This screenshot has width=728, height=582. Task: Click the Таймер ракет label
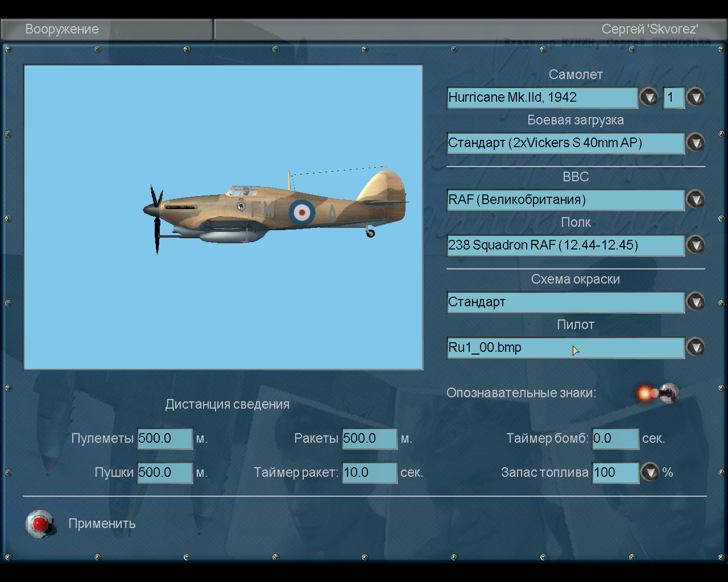[x=296, y=472]
